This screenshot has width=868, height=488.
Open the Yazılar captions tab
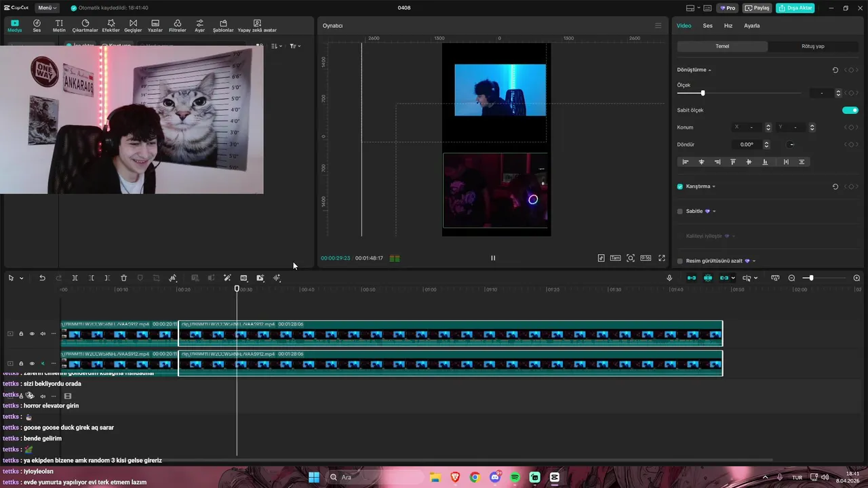coord(155,26)
